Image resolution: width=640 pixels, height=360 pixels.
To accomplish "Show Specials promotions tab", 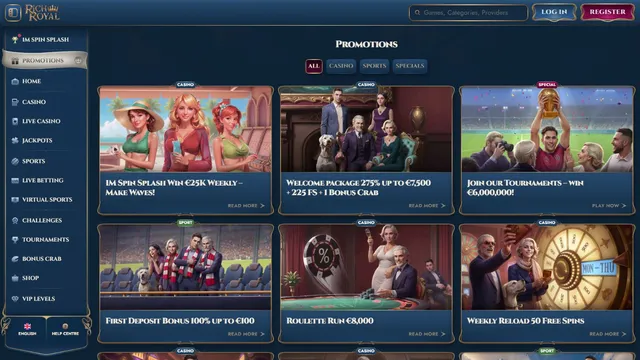I will (410, 66).
